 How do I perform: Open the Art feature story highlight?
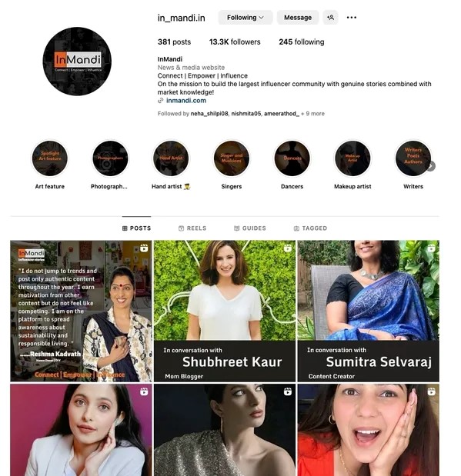pyautogui.click(x=50, y=158)
